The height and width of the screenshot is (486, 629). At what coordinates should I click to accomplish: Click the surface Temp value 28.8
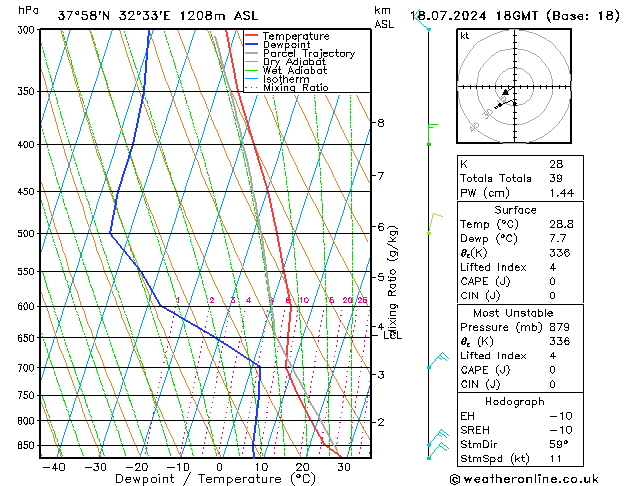(562, 224)
